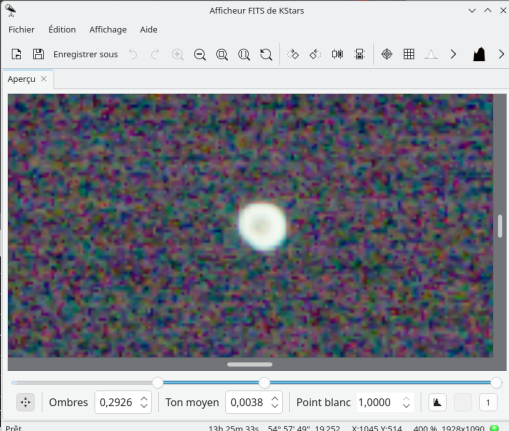This screenshot has width=509, height=431.
Task: Click the KStars telescope title icon
Action: coord(11,11)
